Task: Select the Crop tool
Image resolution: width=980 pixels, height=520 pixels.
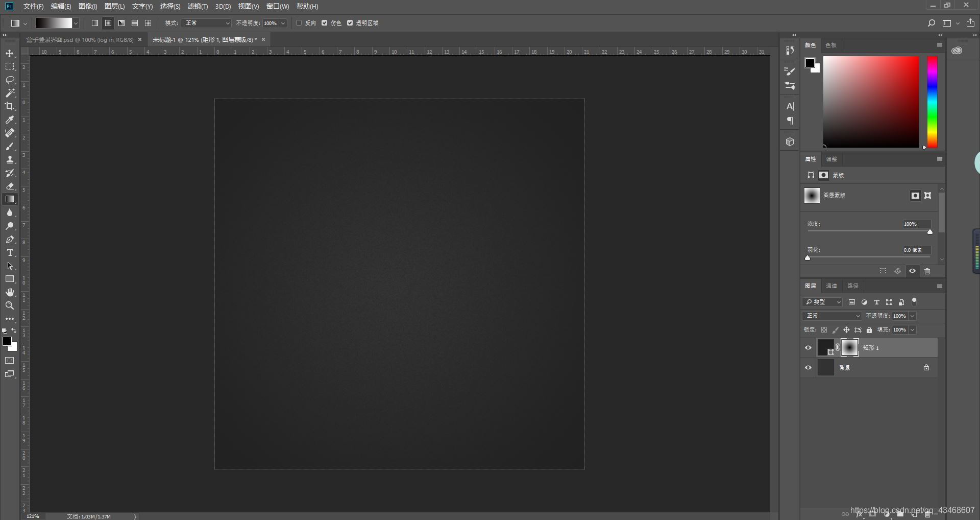Action: 10,106
